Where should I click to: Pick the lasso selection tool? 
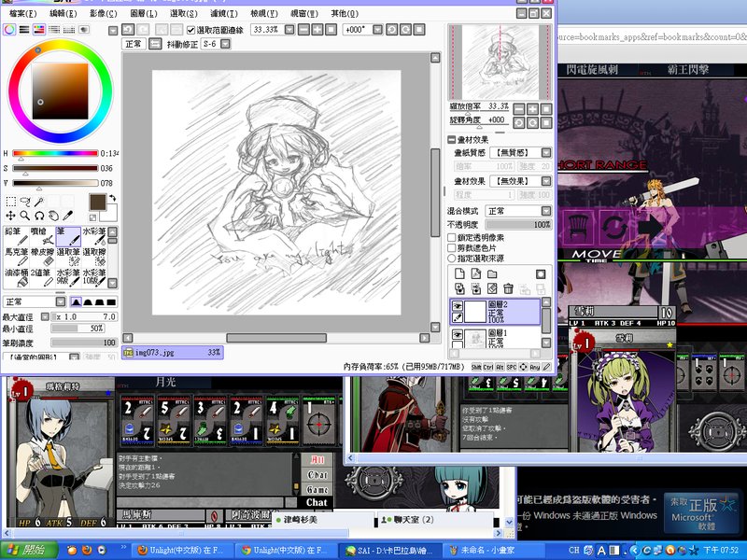(25, 202)
